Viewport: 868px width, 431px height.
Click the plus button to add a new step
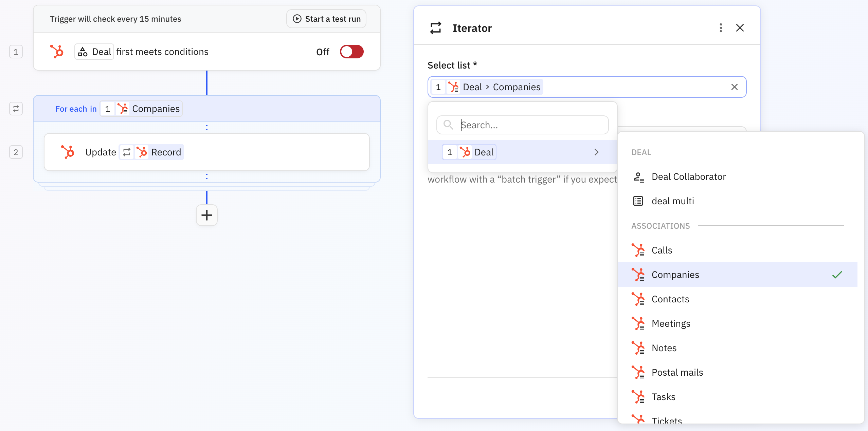click(206, 215)
